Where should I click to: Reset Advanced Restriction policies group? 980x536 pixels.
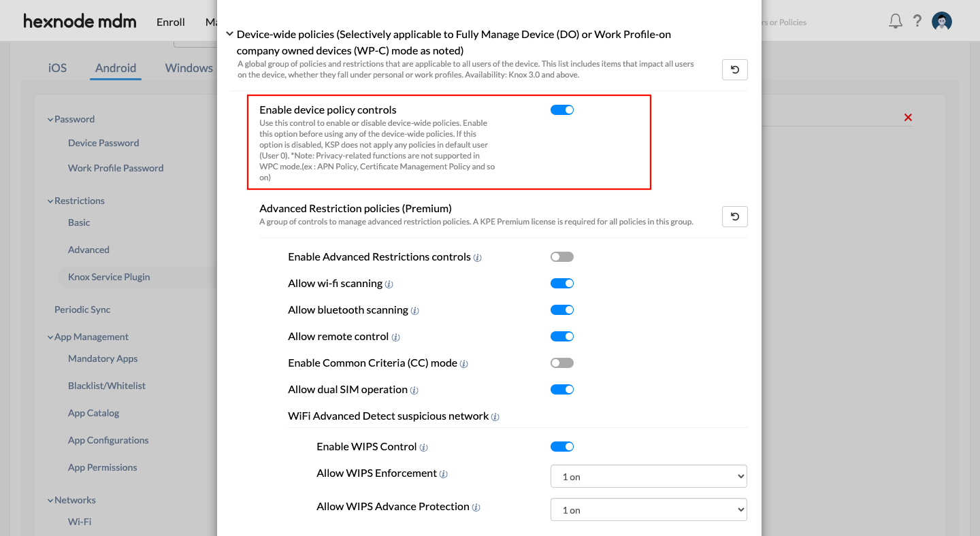[x=735, y=216]
